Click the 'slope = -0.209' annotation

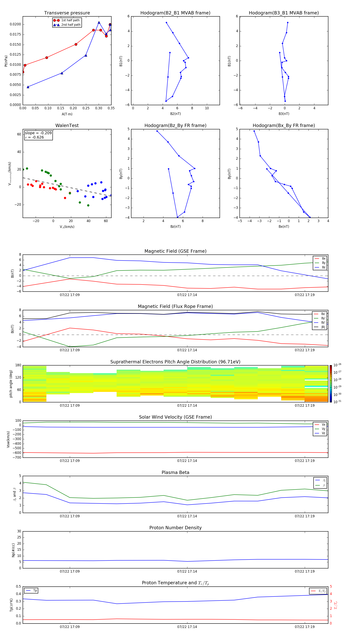tap(38, 133)
